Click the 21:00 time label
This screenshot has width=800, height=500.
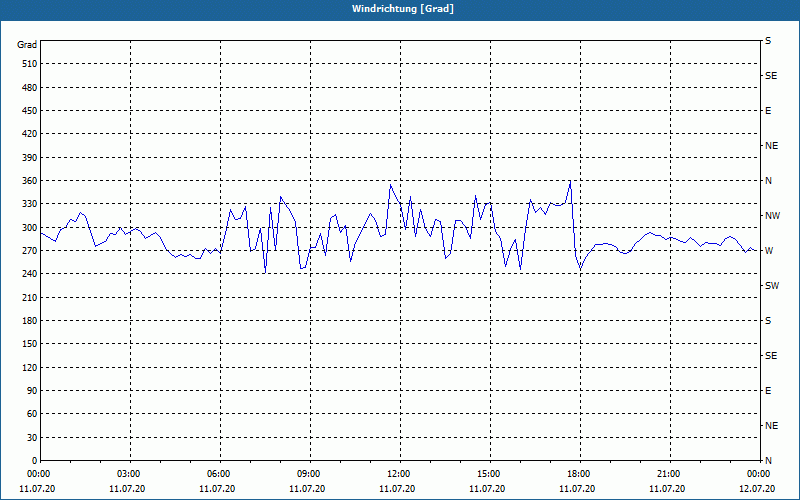[668, 474]
